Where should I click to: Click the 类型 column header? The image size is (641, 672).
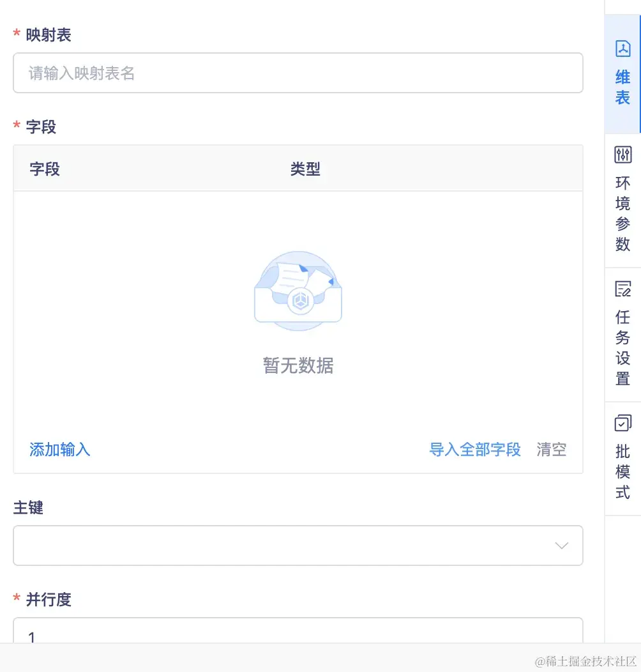pyautogui.click(x=305, y=169)
